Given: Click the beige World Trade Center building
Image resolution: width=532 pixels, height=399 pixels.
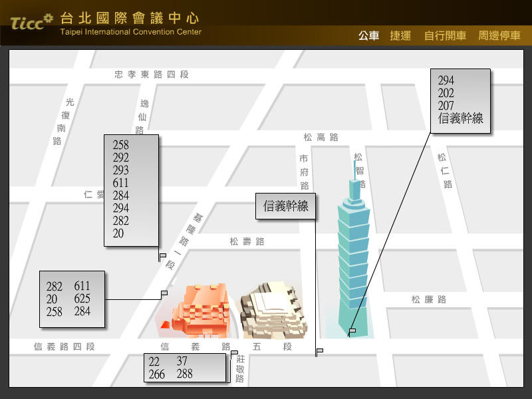Looking at the screenshot, I should 274,311.
